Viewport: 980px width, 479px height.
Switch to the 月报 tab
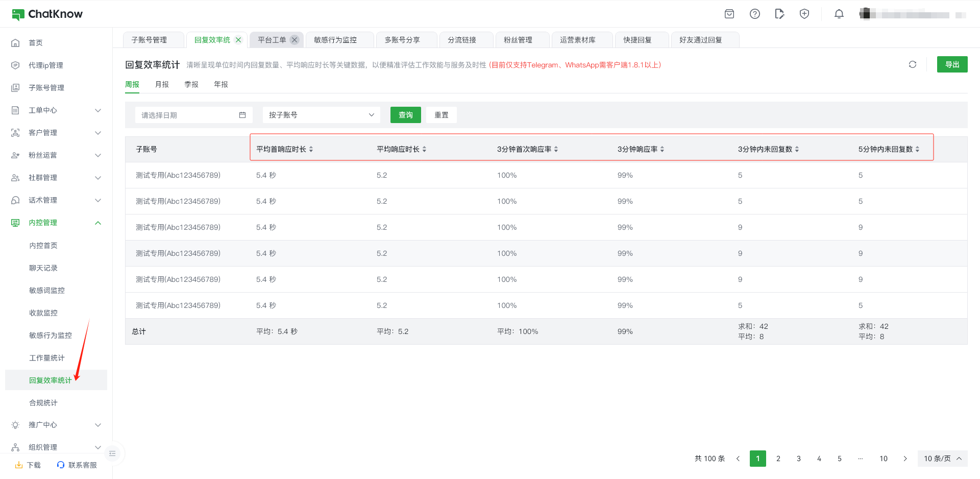pyautogui.click(x=162, y=84)
